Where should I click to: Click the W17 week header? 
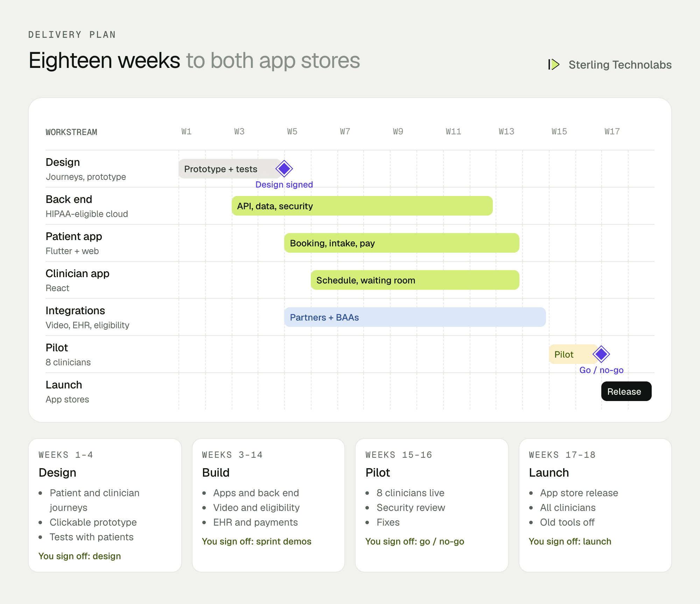click(612, 132)
